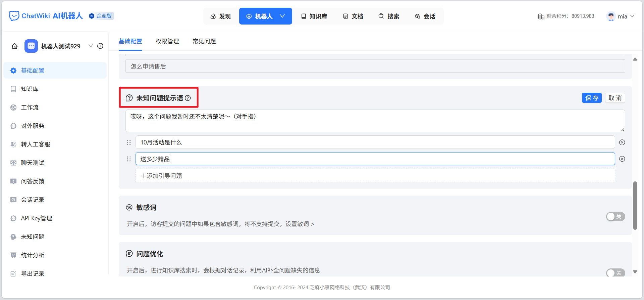
Task: Expand the 机器人 top nav dropdown
Action: click(x=282, y=16)
